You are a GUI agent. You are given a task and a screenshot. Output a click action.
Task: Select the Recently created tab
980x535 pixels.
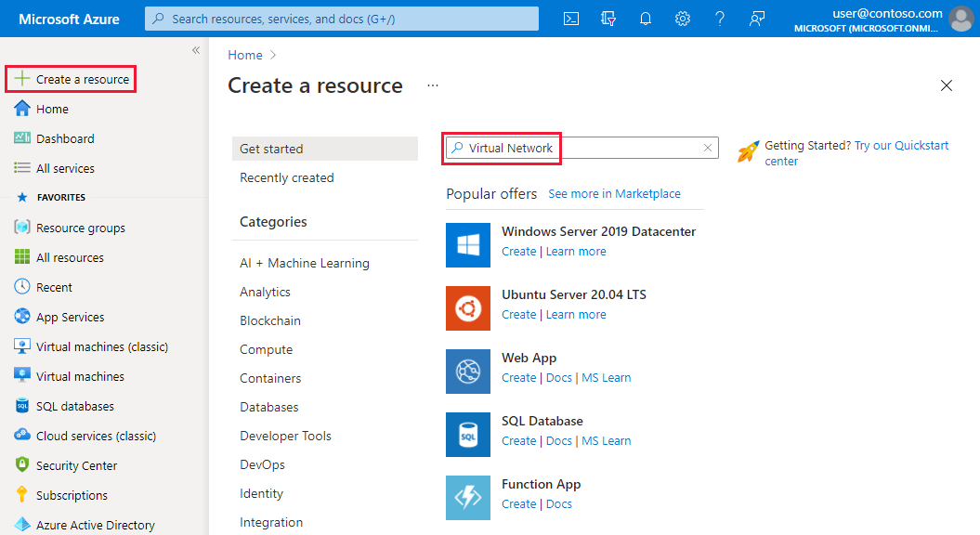pyautogui.click(x=286, y=177)
